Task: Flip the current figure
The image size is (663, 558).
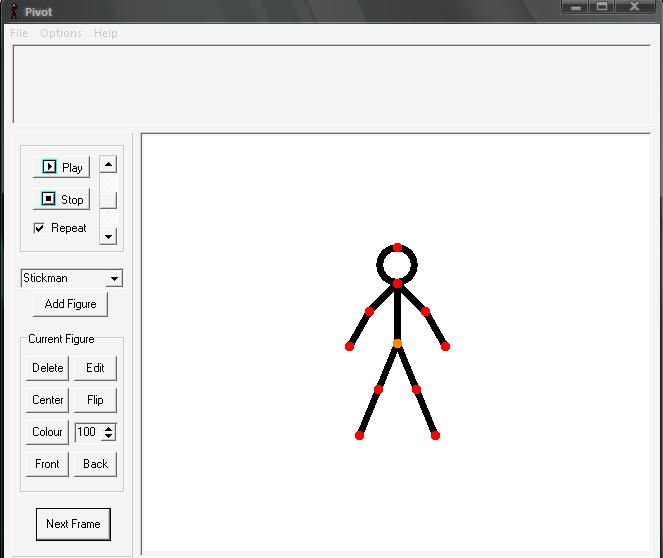Action: (95, 400)
